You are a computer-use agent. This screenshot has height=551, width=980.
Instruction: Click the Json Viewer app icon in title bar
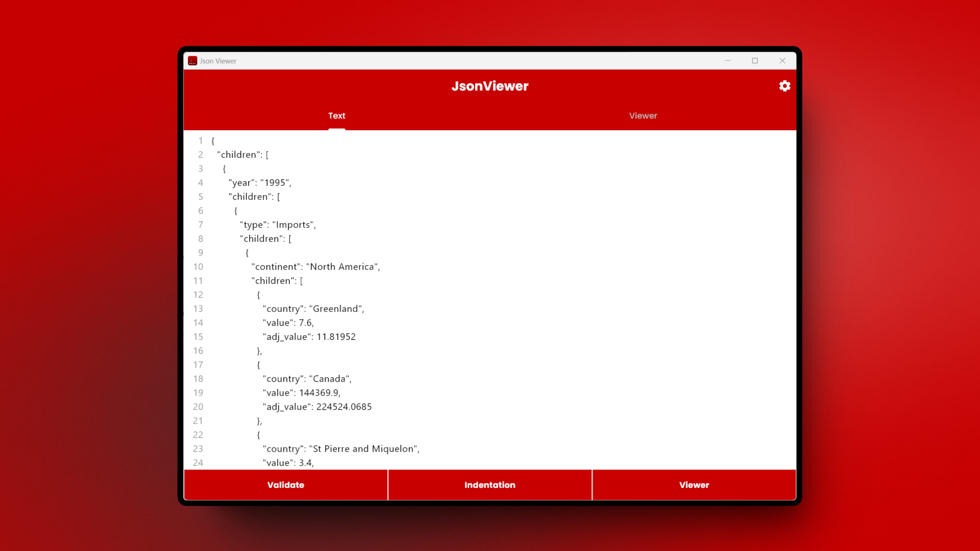pyautogui.click(x=192, y=61)
